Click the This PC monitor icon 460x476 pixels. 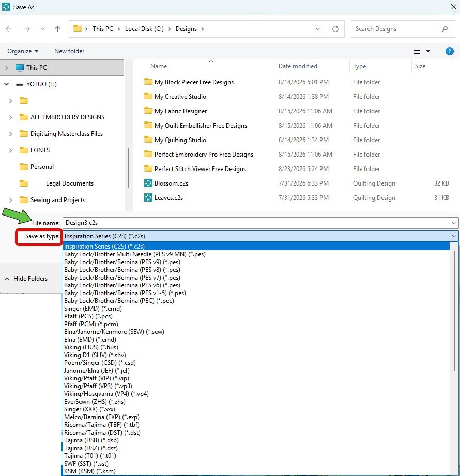(20, 67)
